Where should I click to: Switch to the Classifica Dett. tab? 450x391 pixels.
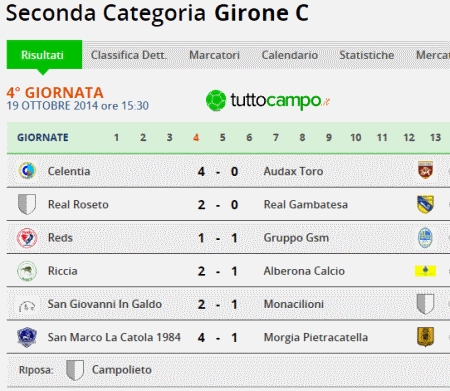(x=128, y=55)
